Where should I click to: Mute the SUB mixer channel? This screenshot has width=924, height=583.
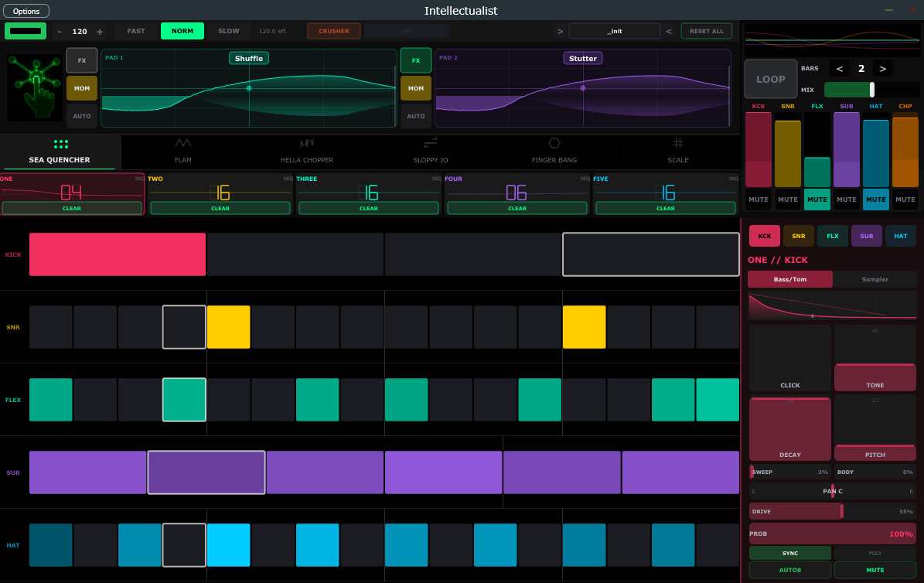[x=846, y=199]
